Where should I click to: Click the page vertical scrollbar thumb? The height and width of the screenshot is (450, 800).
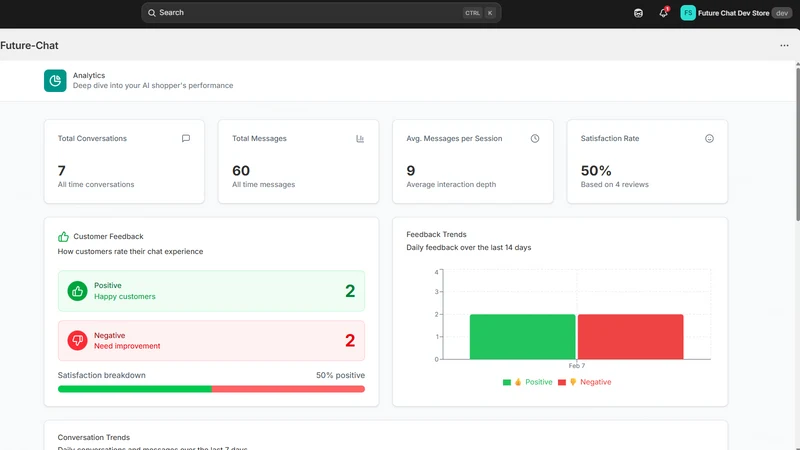click(797, 143)
